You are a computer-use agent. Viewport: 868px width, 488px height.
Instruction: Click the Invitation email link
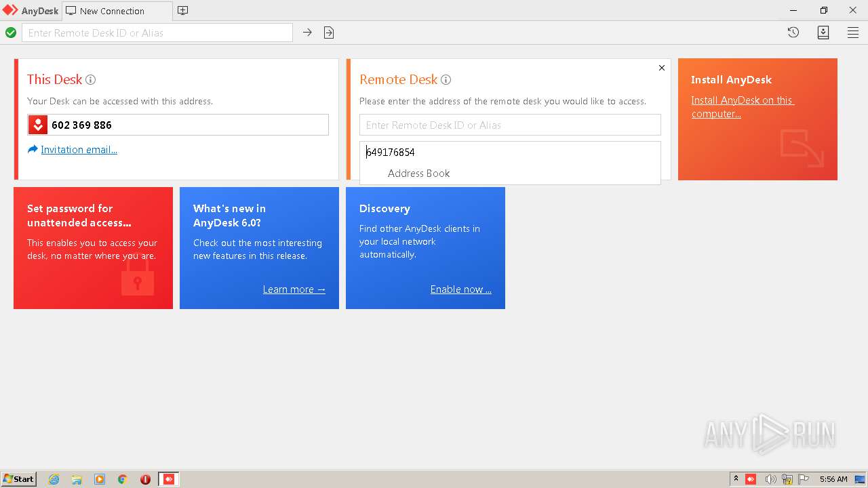click(x=79, y=150)
